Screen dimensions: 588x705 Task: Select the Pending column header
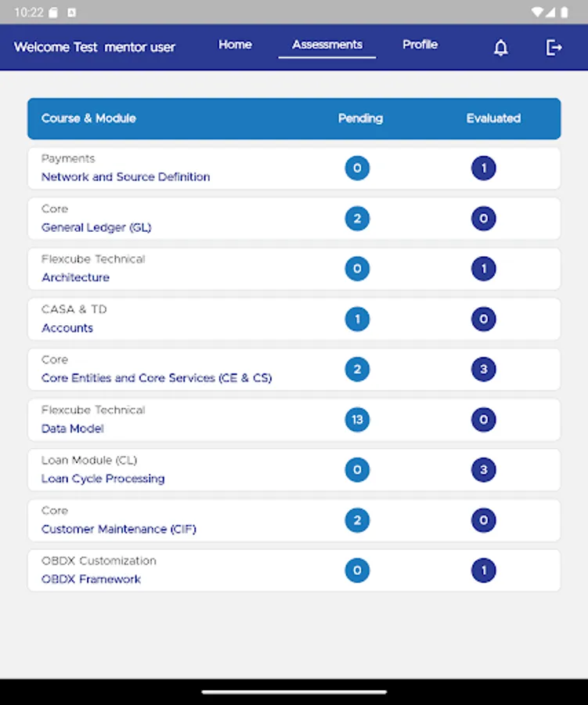tap(360, 118)
